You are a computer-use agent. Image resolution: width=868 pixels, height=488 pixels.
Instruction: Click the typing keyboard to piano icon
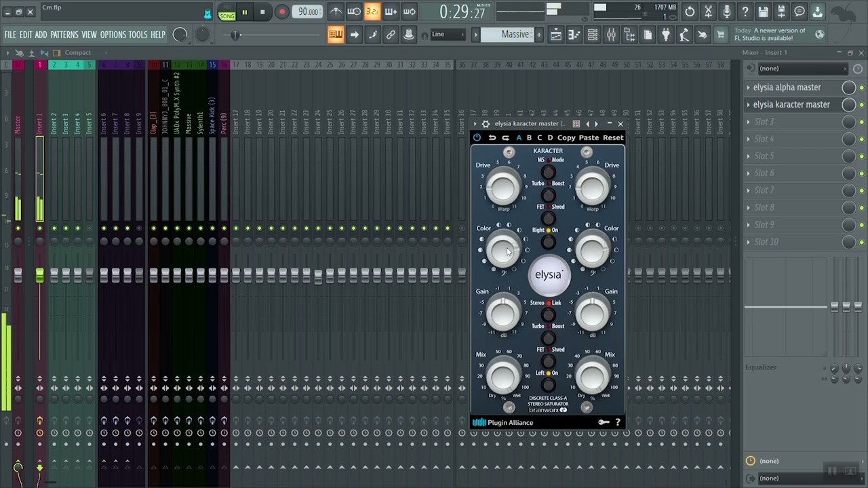[336, 35]
